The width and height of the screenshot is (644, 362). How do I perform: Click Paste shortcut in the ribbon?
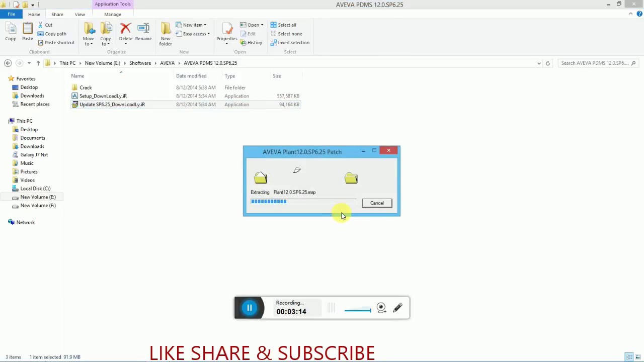[56, 43]
